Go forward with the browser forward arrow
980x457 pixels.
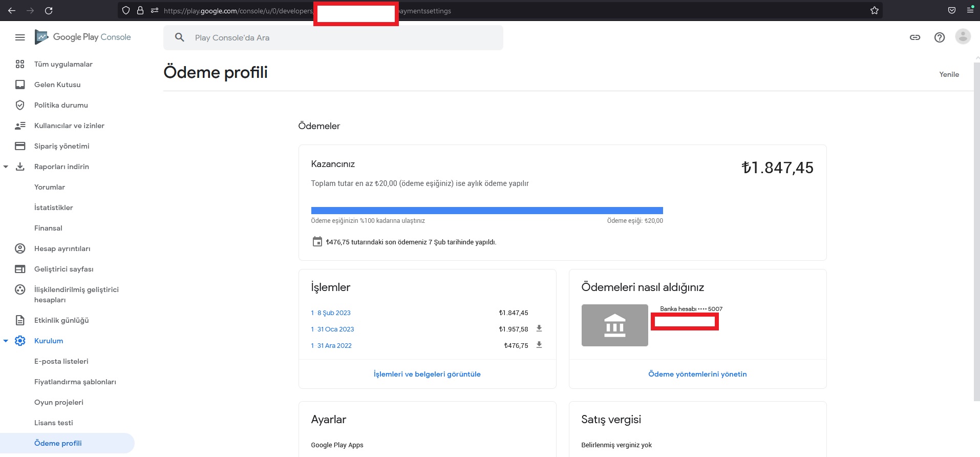pyautogui.click(x=30, y=10)
